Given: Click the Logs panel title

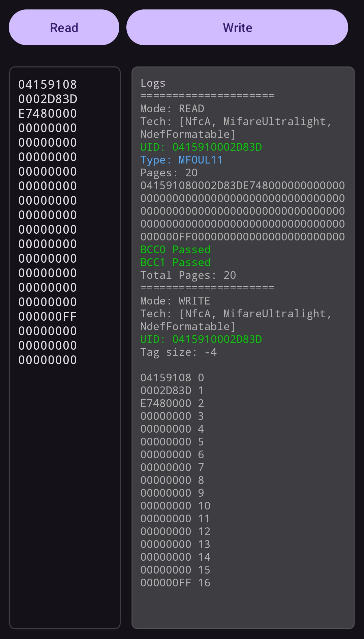Looking at the screenshot, I should click(153, 83).
